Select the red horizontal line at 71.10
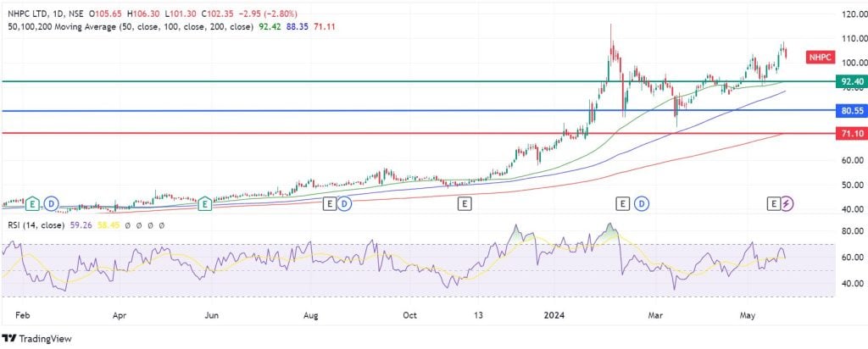This screenshot has height=349, width=868. pos(418,133)
